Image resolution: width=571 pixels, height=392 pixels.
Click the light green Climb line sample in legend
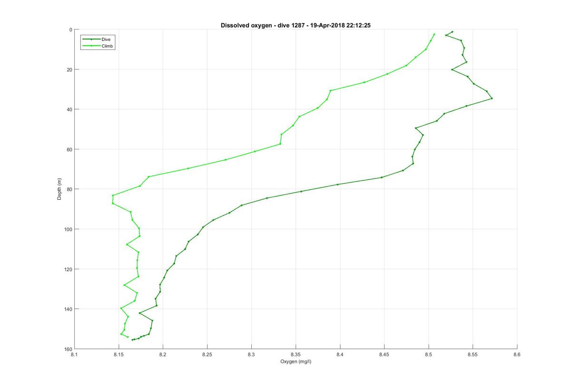[x=91, y=46]
